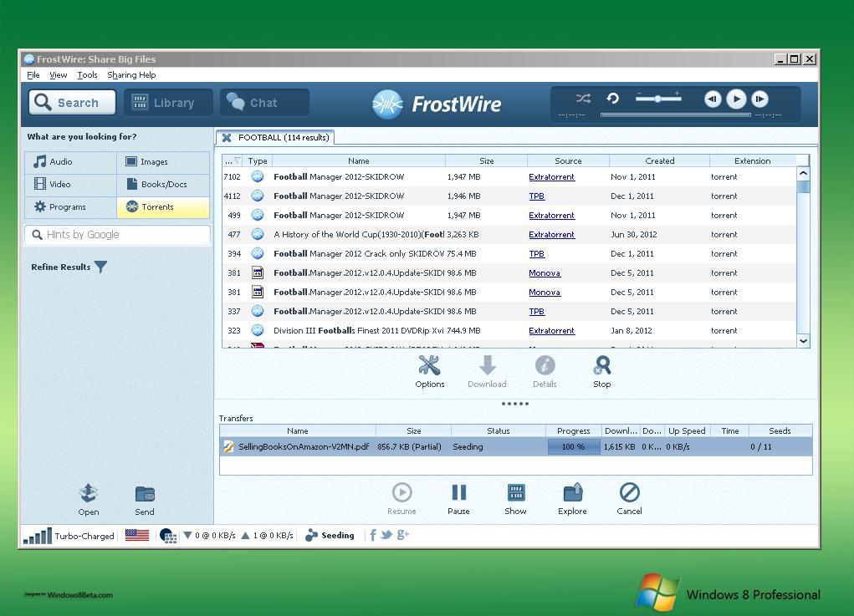Click the Details info icon

tap(545, 366)
